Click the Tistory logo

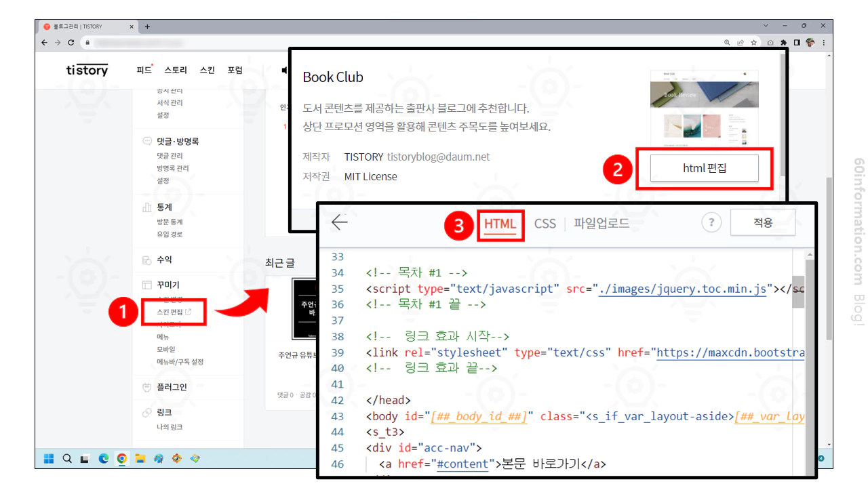87,70
